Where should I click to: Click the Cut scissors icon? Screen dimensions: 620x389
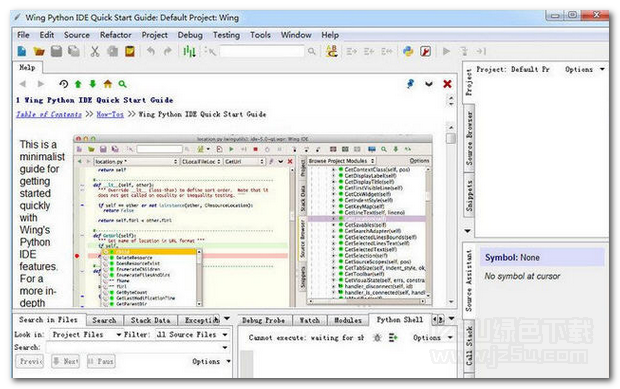pyautogui.click(x=95, y=51)
